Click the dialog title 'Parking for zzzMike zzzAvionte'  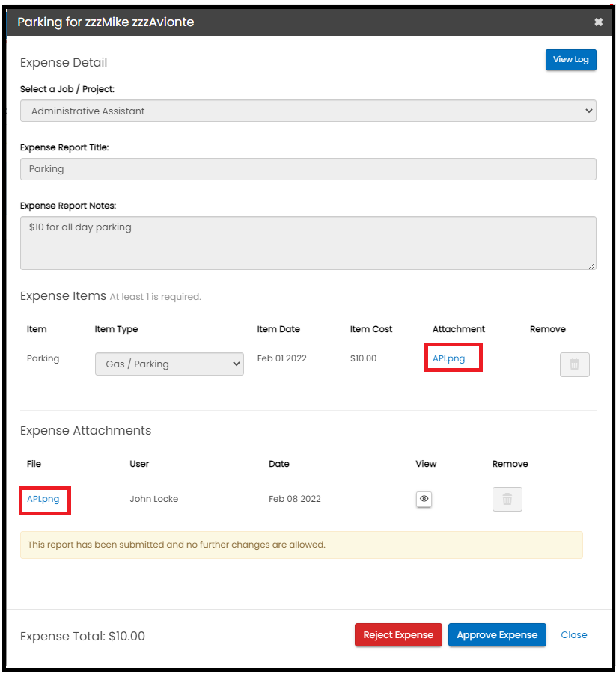[106, 22]
